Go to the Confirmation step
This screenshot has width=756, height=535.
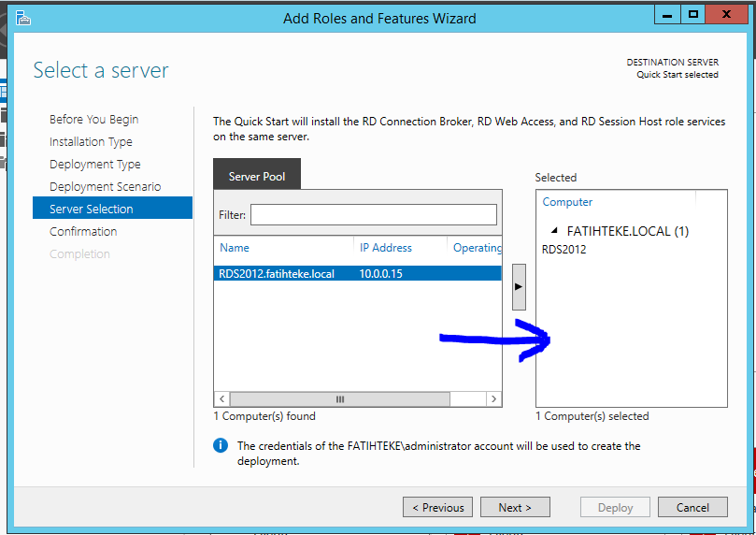83,232
